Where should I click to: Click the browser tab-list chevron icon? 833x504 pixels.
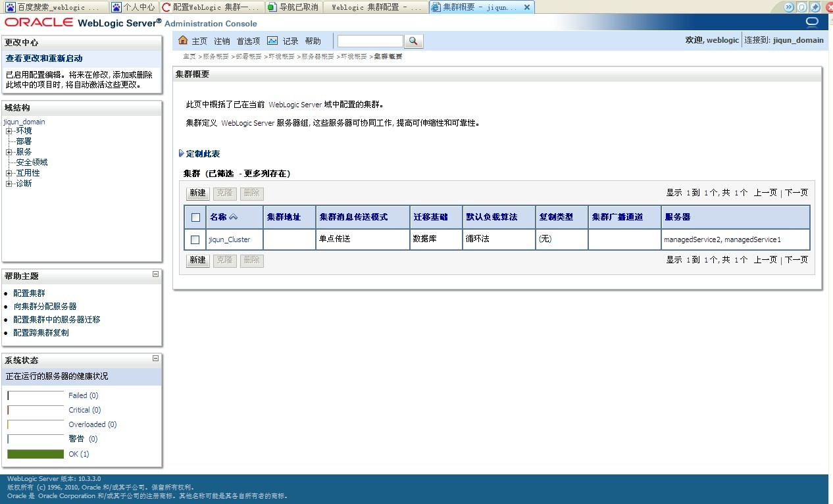[789, 7]
